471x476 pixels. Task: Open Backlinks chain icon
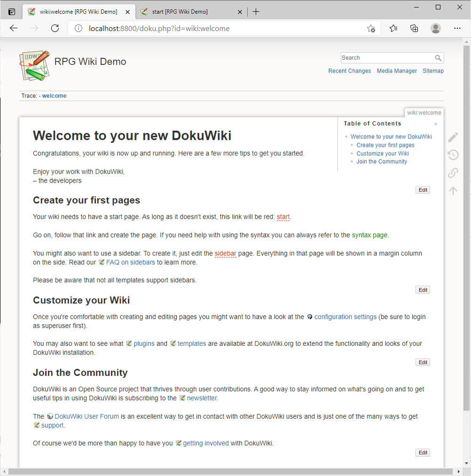(453, 173)
